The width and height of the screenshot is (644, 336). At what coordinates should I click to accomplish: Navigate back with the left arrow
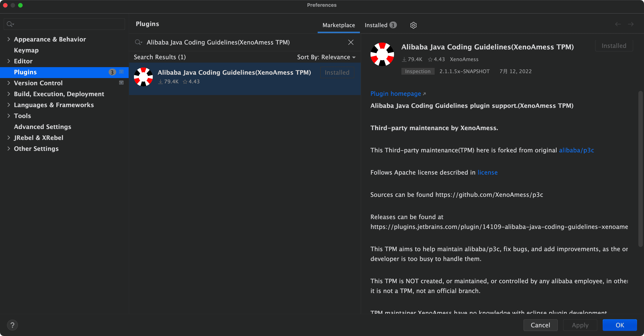(618, 24)
